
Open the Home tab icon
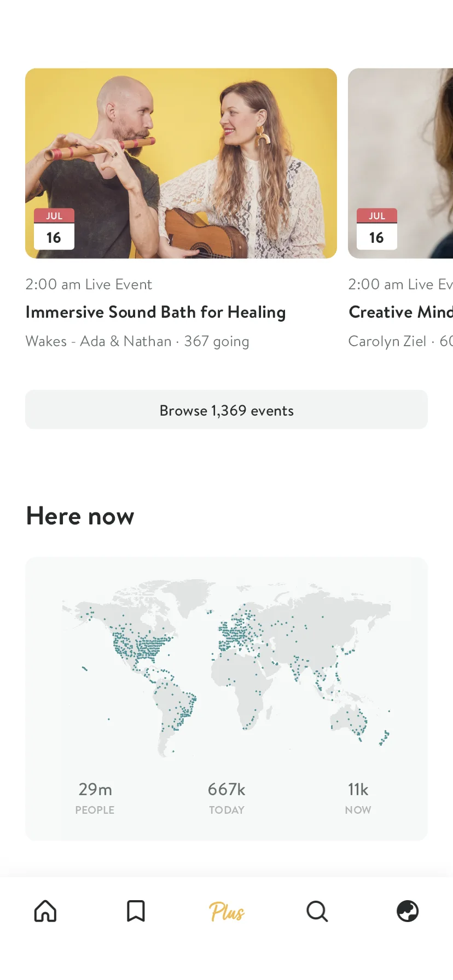pyautogui.click(x=45, y=911)
